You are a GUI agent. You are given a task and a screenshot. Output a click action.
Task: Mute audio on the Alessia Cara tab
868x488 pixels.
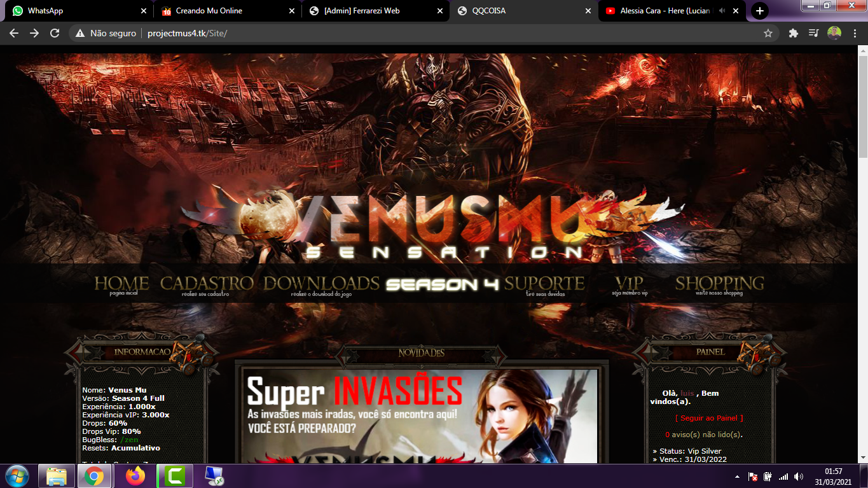click(722, 11)
